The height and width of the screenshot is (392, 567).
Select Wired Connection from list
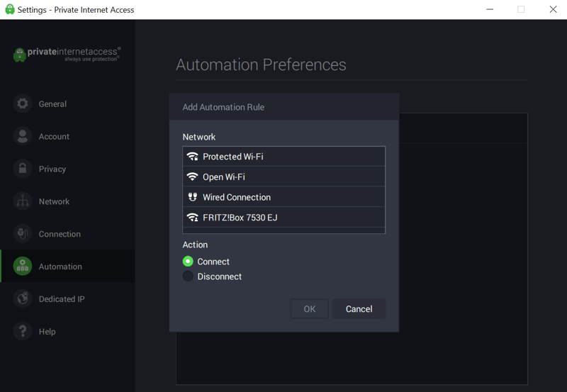[284, 197]
